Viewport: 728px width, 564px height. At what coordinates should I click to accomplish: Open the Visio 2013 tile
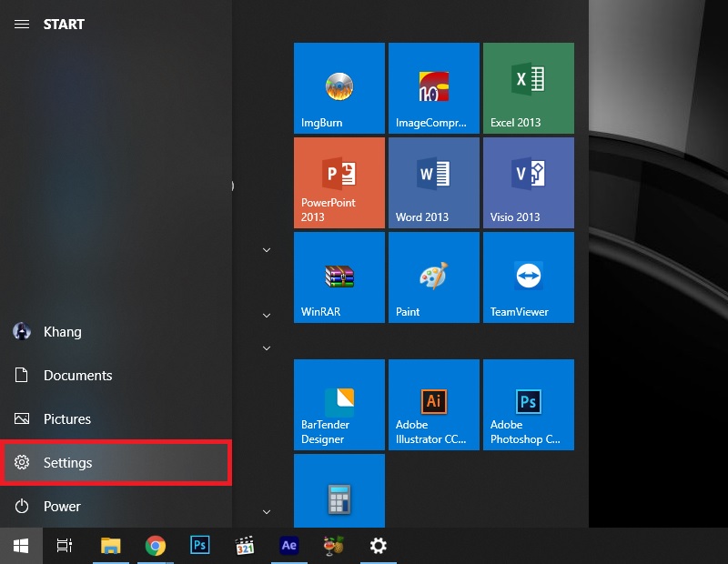tap(529, 183)
